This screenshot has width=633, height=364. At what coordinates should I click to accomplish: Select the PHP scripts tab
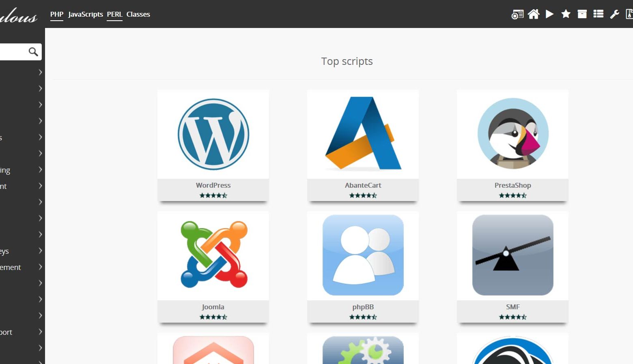tap(57, 14)
